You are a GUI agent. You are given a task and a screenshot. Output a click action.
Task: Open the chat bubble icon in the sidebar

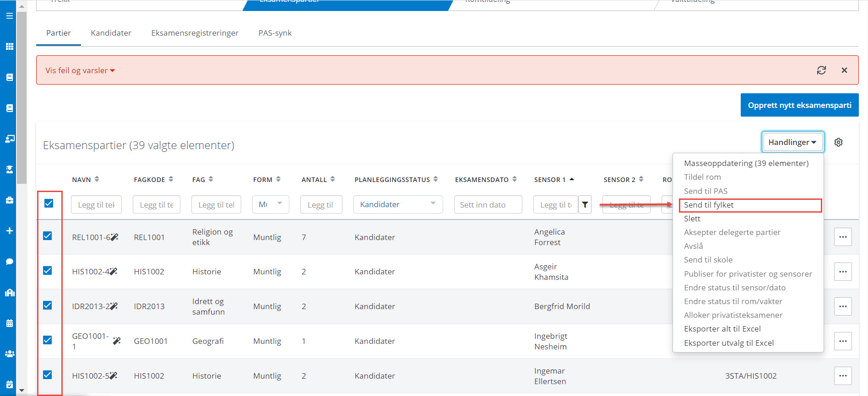[x=9, y=262]
